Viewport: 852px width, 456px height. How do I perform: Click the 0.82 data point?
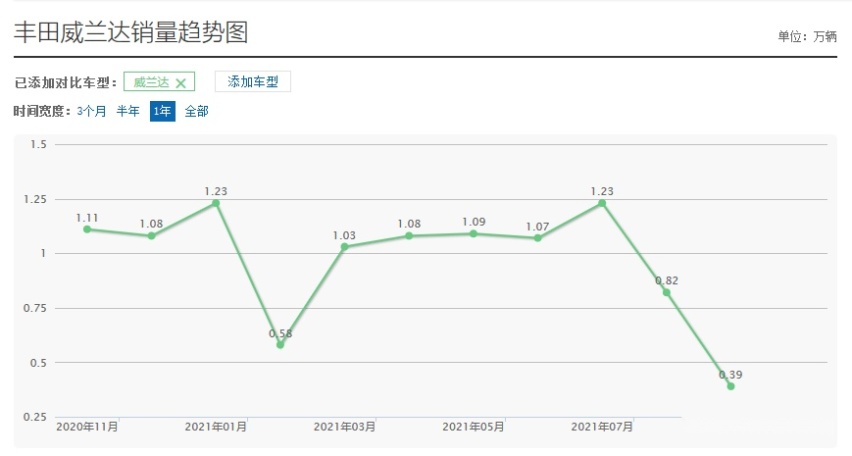(666, 292)
